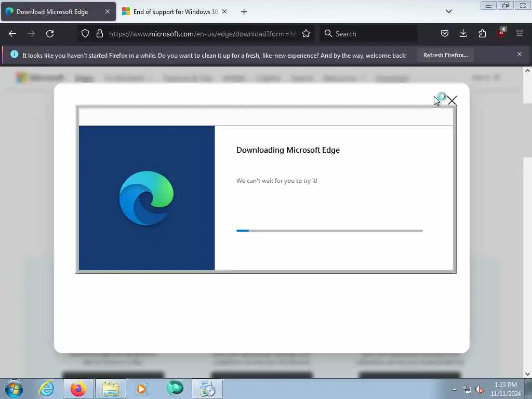Click the installer setup taskbar icon
This screenshot has height=399, width=532.
pos(207,389)
